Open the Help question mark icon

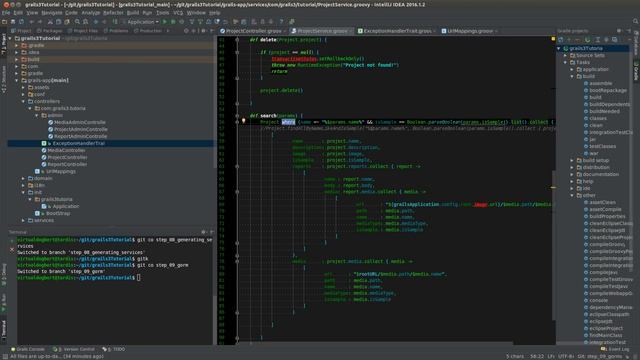click(281, 22)
